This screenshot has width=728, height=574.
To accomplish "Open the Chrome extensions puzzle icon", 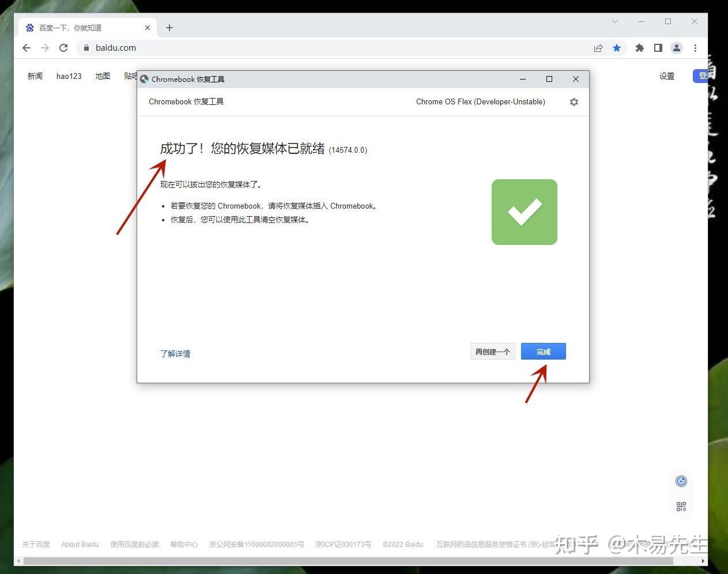I will (639, 48).
